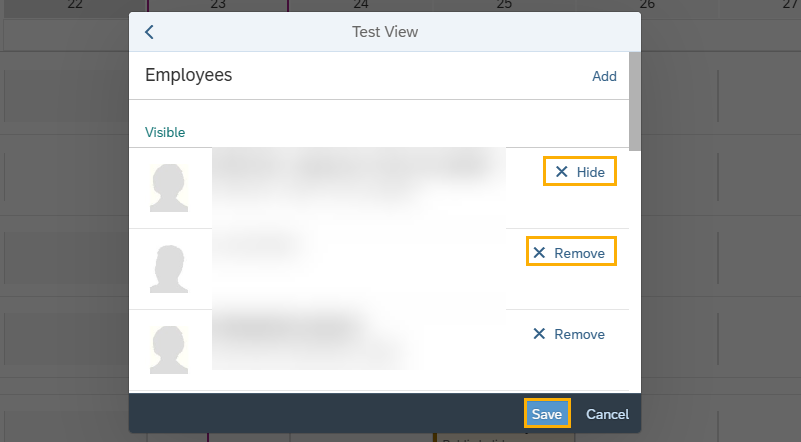Click the third employee's avatar picture

point(169,348)
